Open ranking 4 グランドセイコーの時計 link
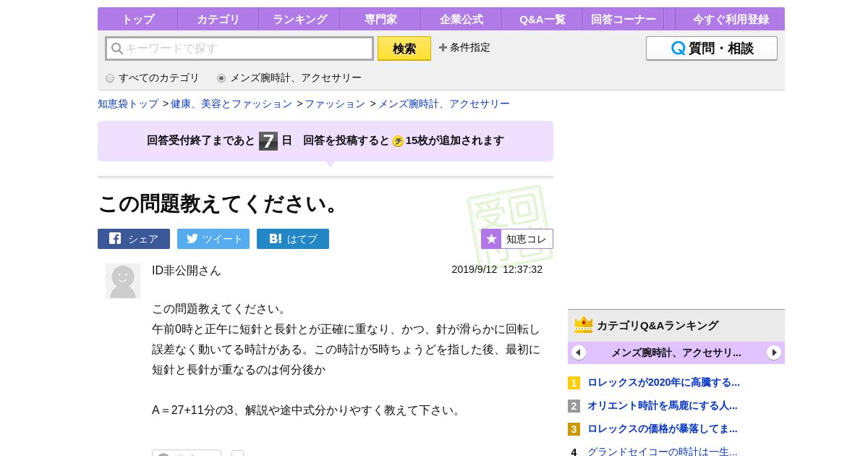This screenshot has height=456, width=868. 663,452
